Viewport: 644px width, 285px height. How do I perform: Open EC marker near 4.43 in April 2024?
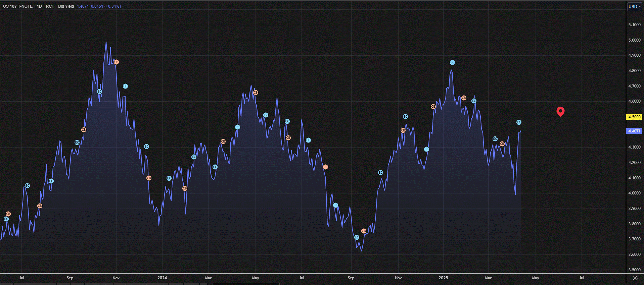(x=237, y=127)
